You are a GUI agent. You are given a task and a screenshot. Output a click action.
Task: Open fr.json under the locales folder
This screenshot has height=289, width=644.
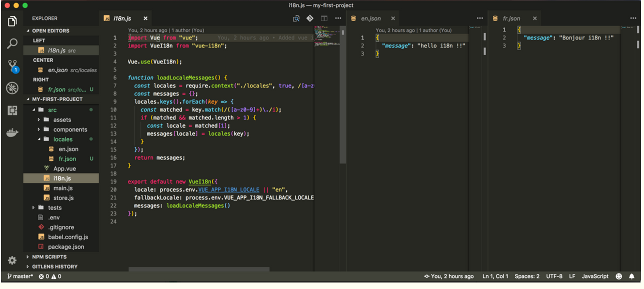tap(61, 159)
